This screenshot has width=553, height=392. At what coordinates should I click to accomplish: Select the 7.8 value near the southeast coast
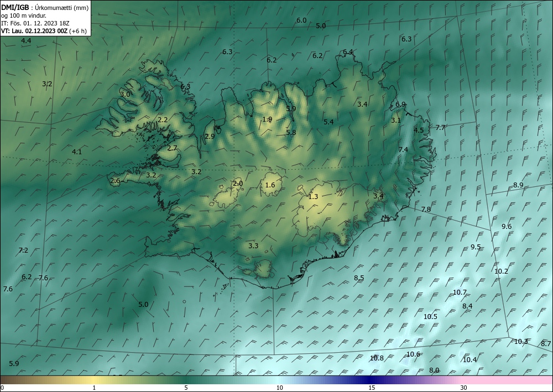click(426, 210)
